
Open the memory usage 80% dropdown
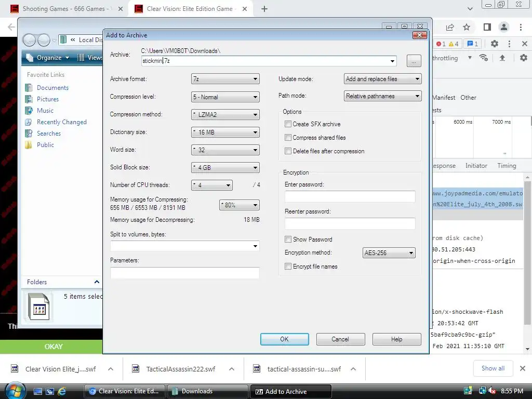point(239,205)
